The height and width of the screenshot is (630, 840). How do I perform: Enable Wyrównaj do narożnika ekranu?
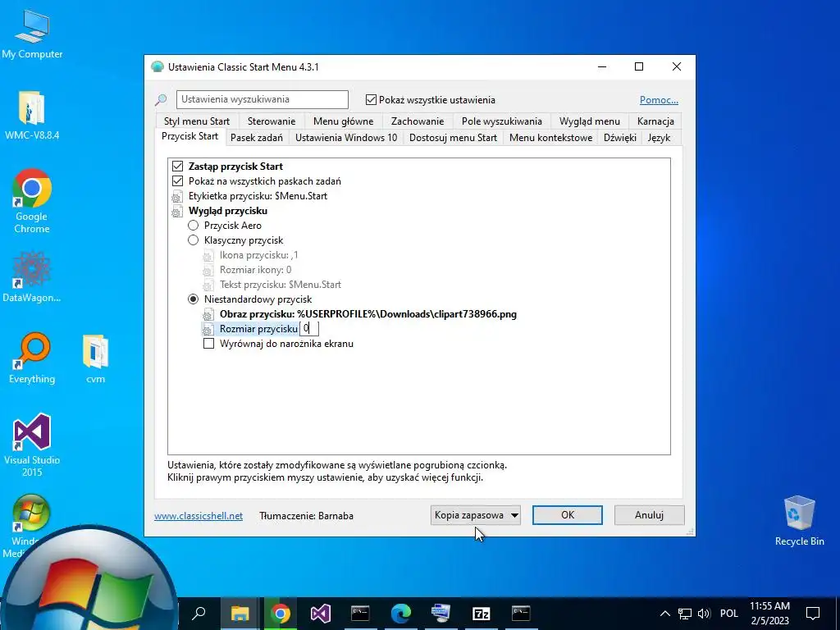[208, 344]
